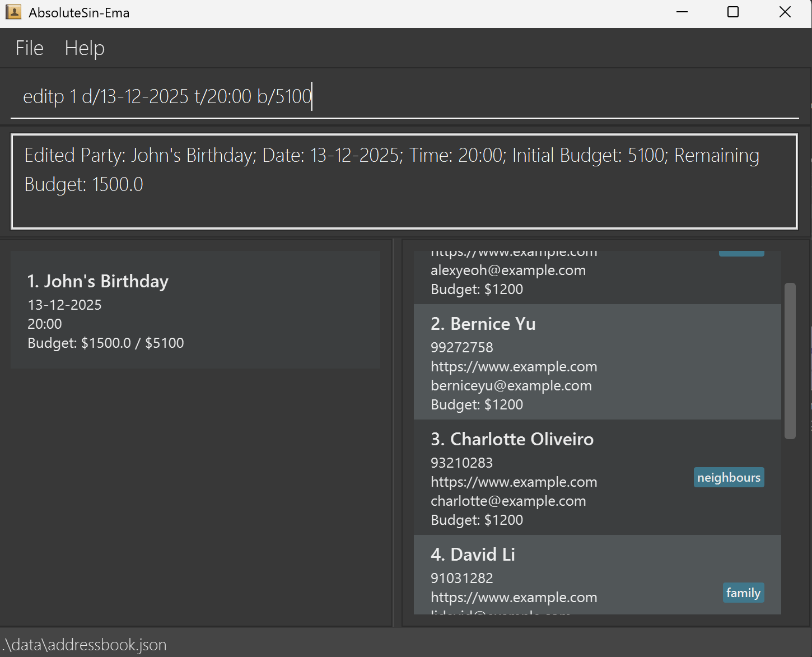Viewport: 812px width, 657px height.
Task: Click the neighbours tag on Charlotte Oliveiro
Action: (x=729, y=477)
